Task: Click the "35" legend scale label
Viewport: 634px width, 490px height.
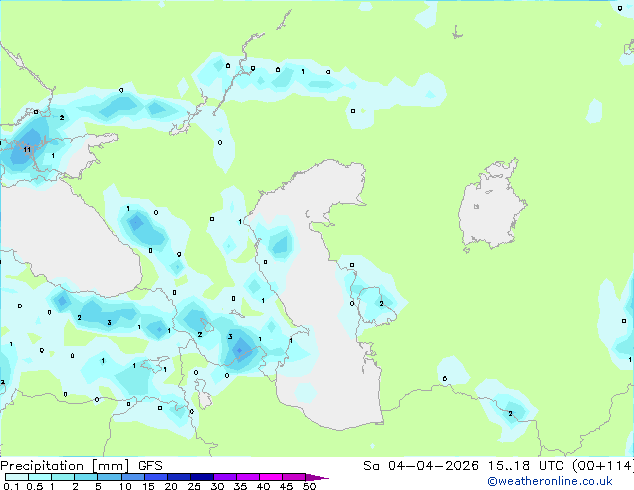Action: coord(240,486)
